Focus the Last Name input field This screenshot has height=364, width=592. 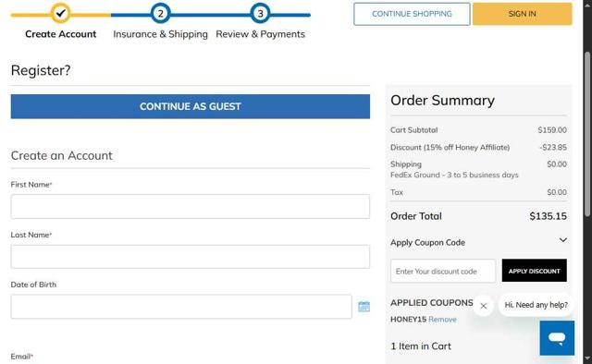click(191, 257)
